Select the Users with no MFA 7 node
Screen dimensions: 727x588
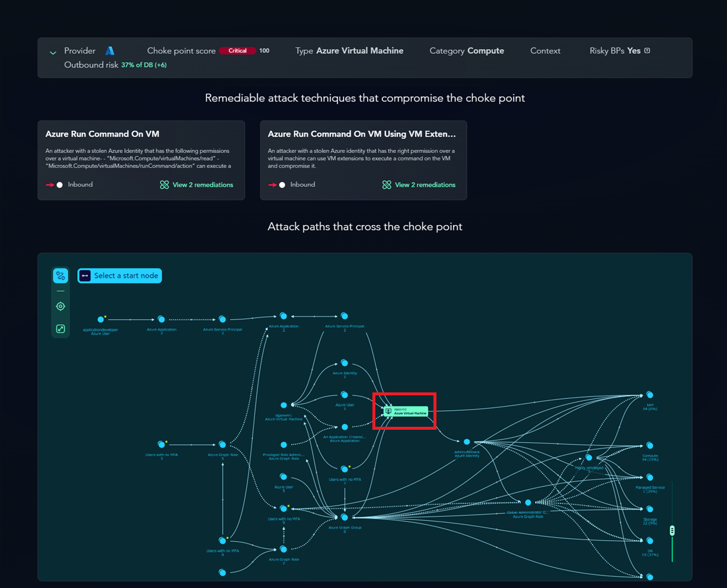coord(345,469)
